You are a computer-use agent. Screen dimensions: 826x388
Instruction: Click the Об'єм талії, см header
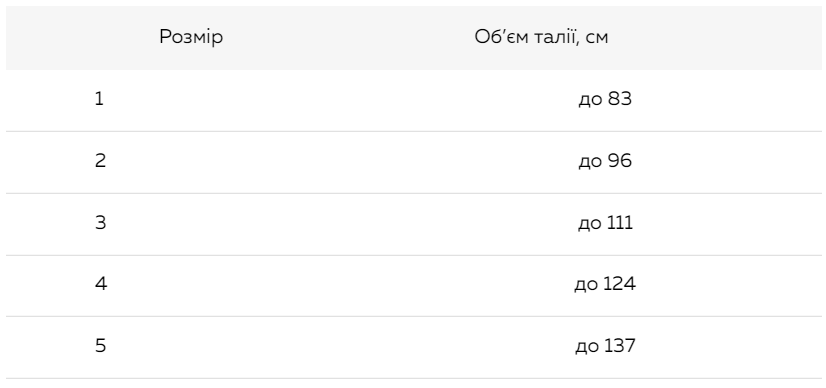(541, 37)
